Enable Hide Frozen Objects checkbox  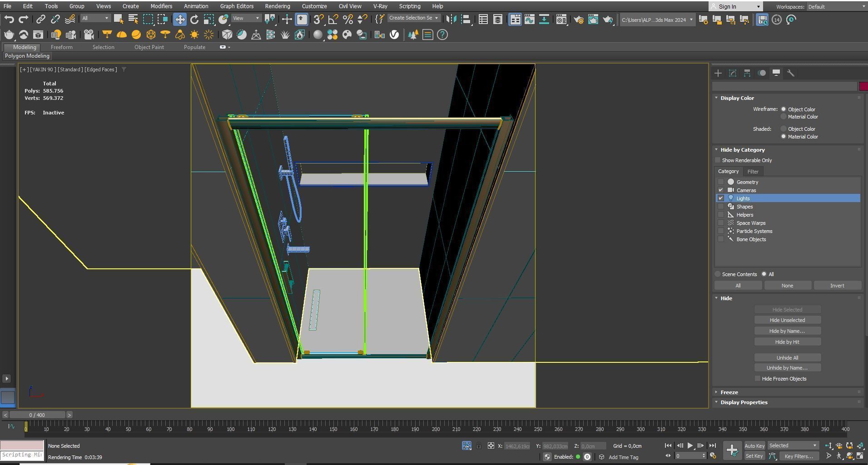(x=758, y=379)
